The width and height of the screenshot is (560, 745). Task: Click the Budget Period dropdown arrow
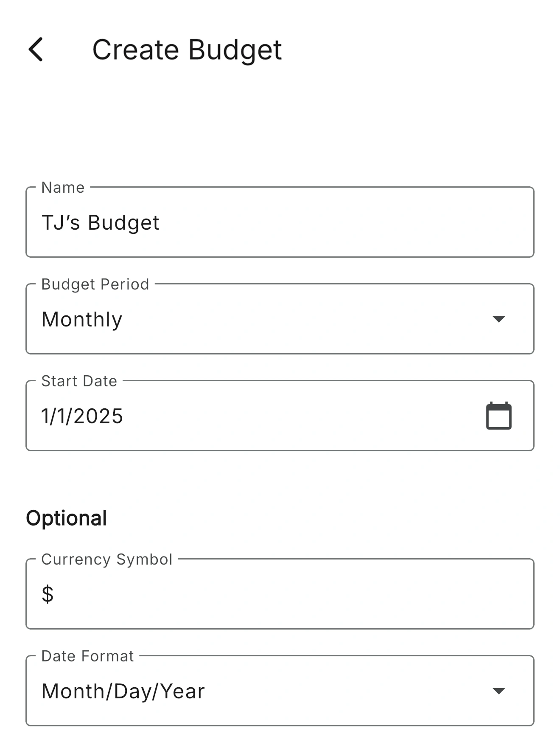pyautogui.click(x=499, y=319)
